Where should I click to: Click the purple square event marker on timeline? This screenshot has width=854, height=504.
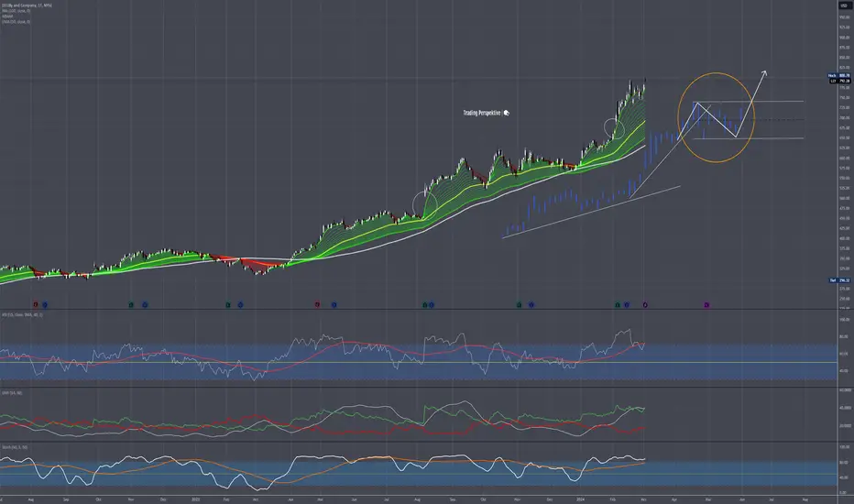[x=706, y=305]
